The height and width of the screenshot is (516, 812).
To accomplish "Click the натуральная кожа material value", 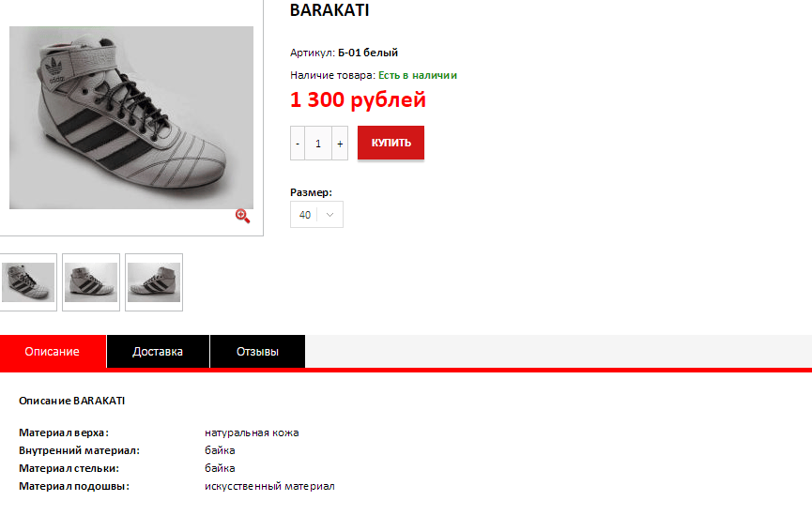I will [x=252, y=433].
